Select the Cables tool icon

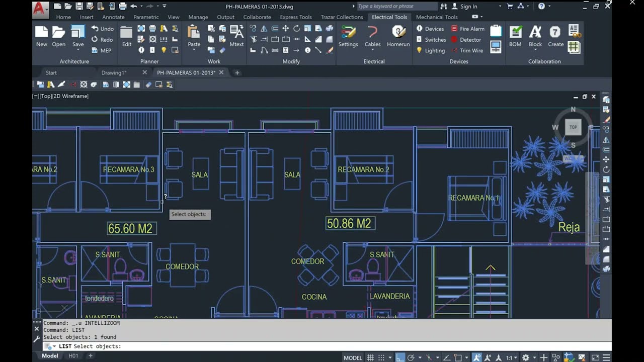[372, 32]
